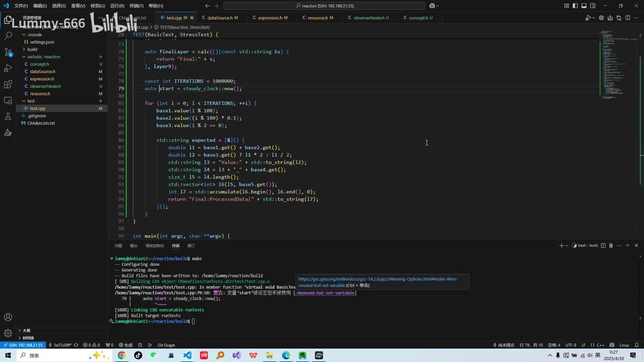
Task: Close the terminal panel
Action: coord(636,245)
